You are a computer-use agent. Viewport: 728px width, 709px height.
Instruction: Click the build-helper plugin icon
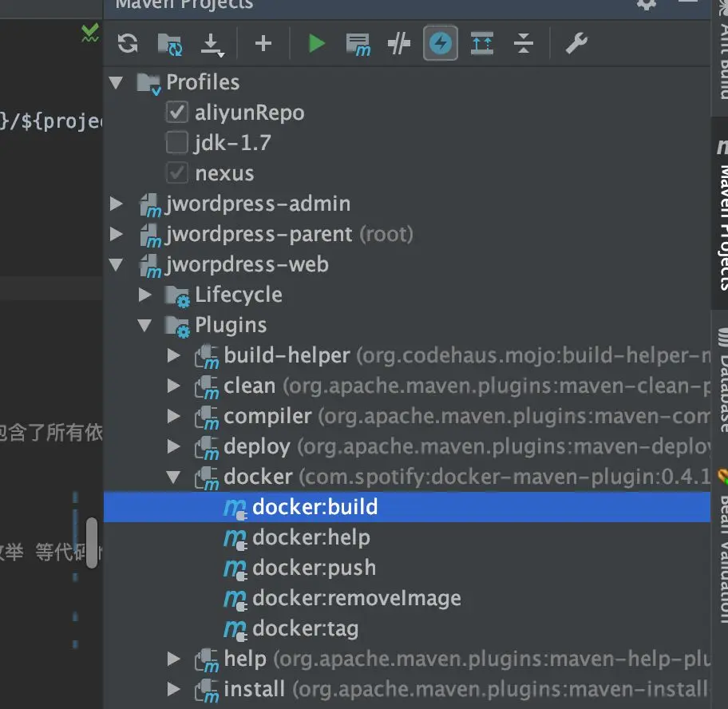[x=207, y=357]
